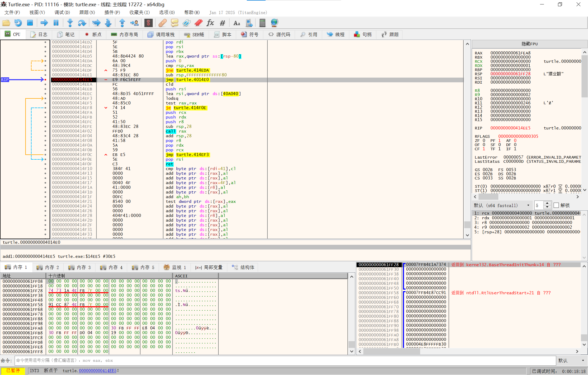Trace into with the dotted right arrow icon
Image resolution: width=588 pixels, height=375 pixels.
pyautogui.click(x=96, y=23)
